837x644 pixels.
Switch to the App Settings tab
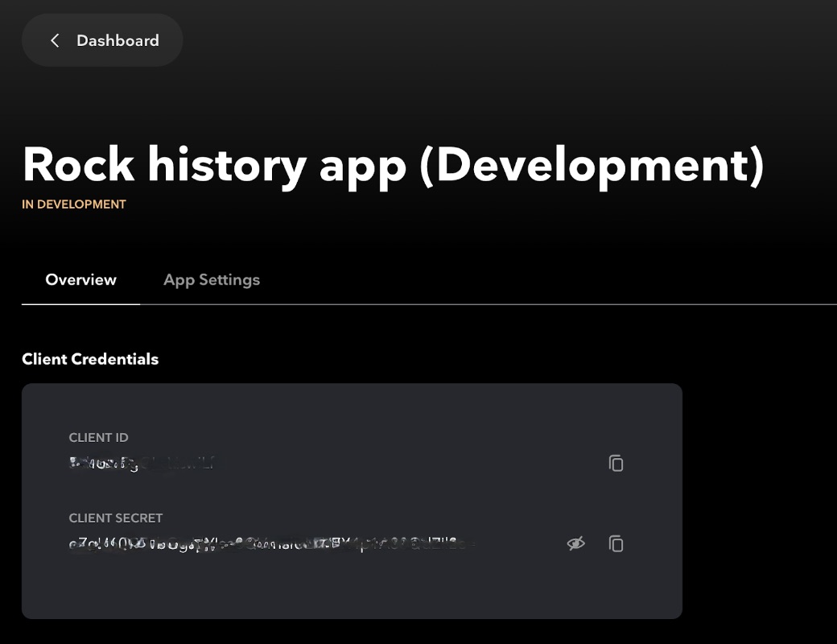(x=211, y=279)
